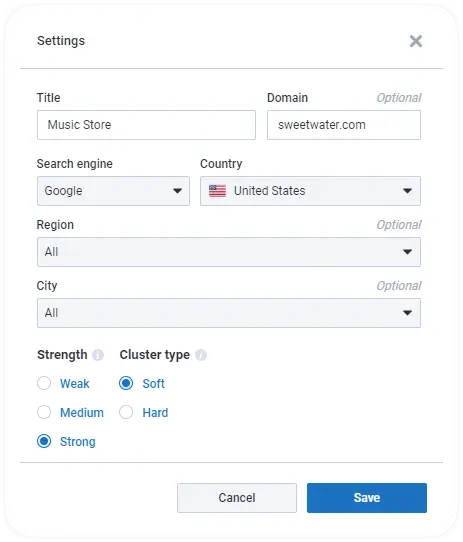The height and width of the screenshot is (542, 463).
Task: Select the Weak strength radio button
Action: tap(44, 383)
